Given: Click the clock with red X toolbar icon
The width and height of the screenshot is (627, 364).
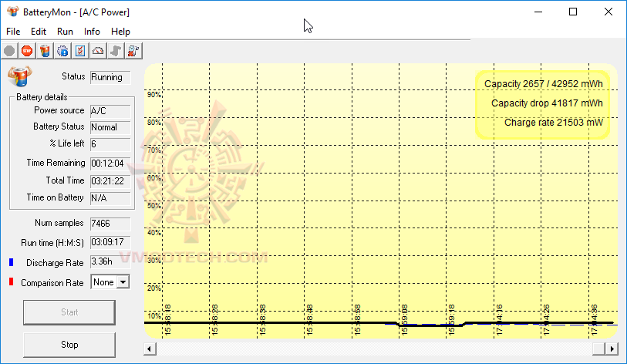Looking at the screenshot, I should click(133, 51).
